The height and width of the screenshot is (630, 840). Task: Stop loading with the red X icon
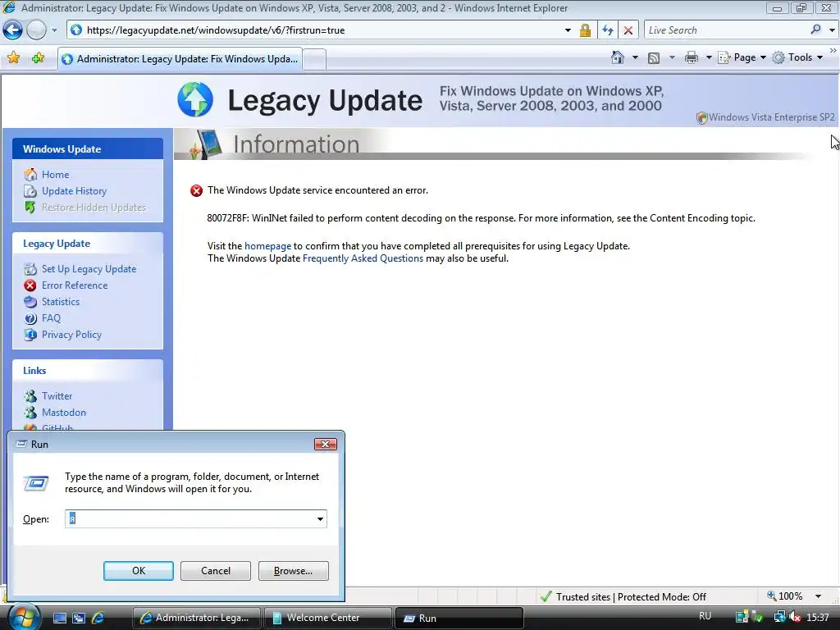[628, 30]
